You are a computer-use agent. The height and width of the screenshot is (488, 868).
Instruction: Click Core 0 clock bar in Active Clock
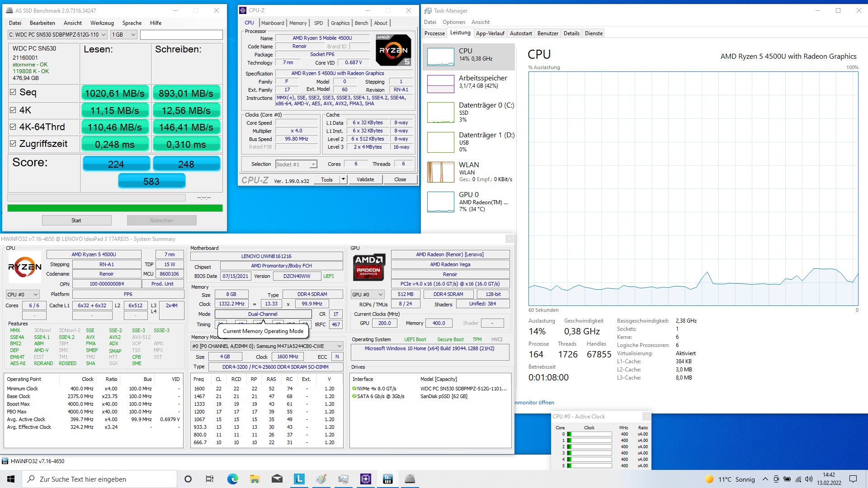[590, 434]
